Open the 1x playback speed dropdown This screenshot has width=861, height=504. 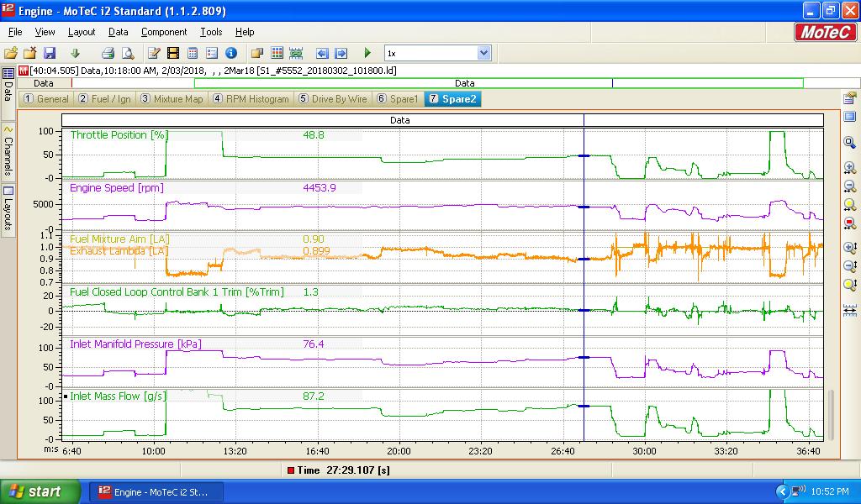(483, 53)
